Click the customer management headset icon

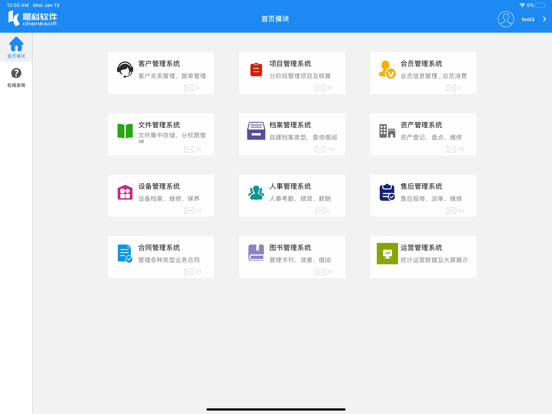[x=125, y=69]
